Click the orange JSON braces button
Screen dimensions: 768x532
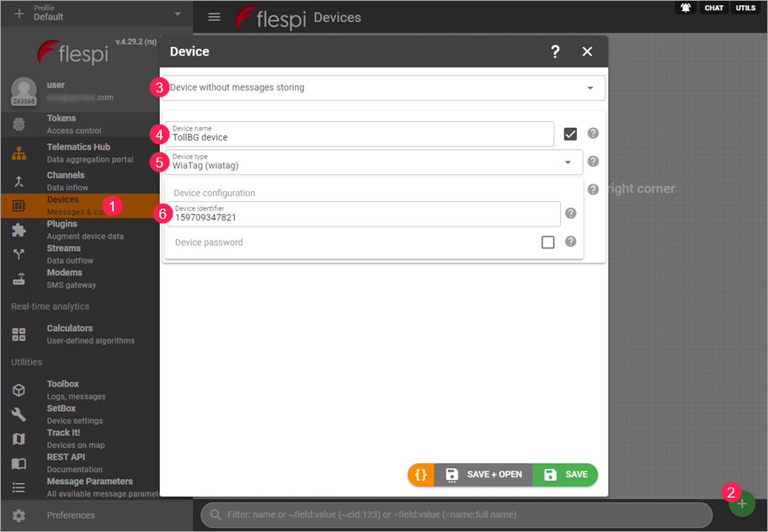421,474
